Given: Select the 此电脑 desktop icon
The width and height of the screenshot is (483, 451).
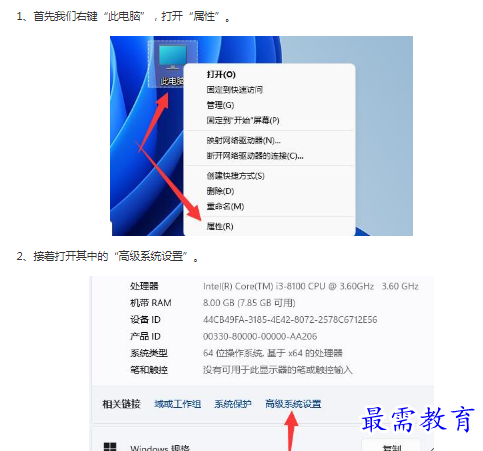Looking at the screenshot, I should click(173, 64).
